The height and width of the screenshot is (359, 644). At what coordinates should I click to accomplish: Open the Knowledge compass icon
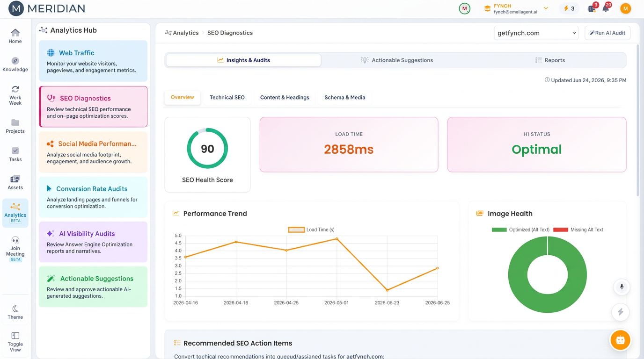pyautogui.click(x=15, y=61)
